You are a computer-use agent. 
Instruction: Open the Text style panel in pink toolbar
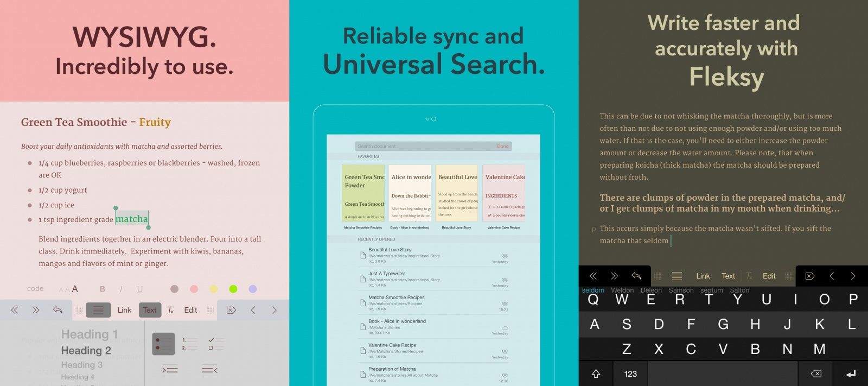pyautogui.click(x=150, y=310)
